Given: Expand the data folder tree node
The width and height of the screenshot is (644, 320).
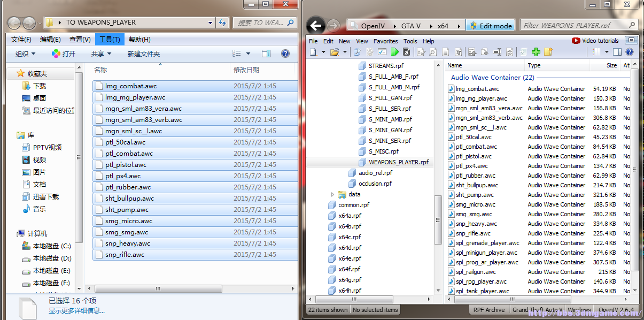Looking at the screenshot, I should coord(332,194).
